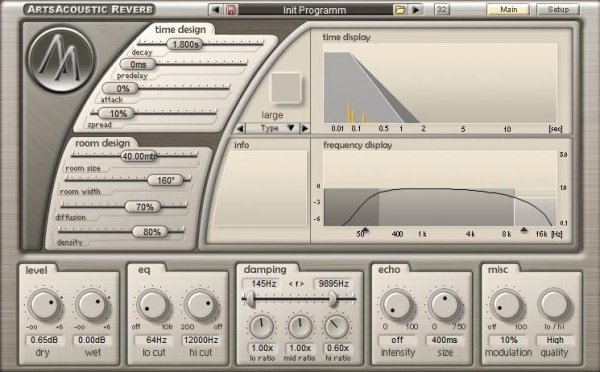Screen dimensions: 600x372
Task: Select the room design tab label
Action: pos(103,143)
